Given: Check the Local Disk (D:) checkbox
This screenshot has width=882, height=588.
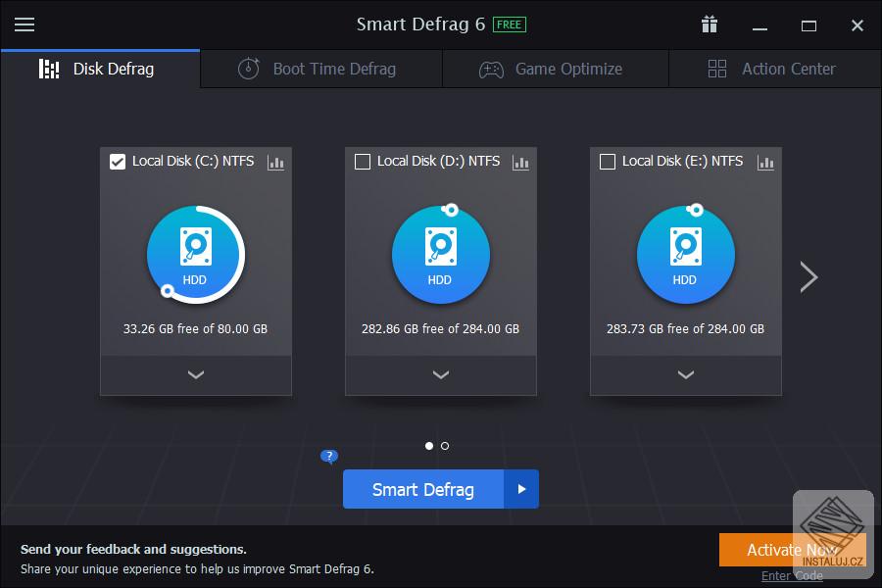Looking at the screenshot, I should tap(363, 162).
